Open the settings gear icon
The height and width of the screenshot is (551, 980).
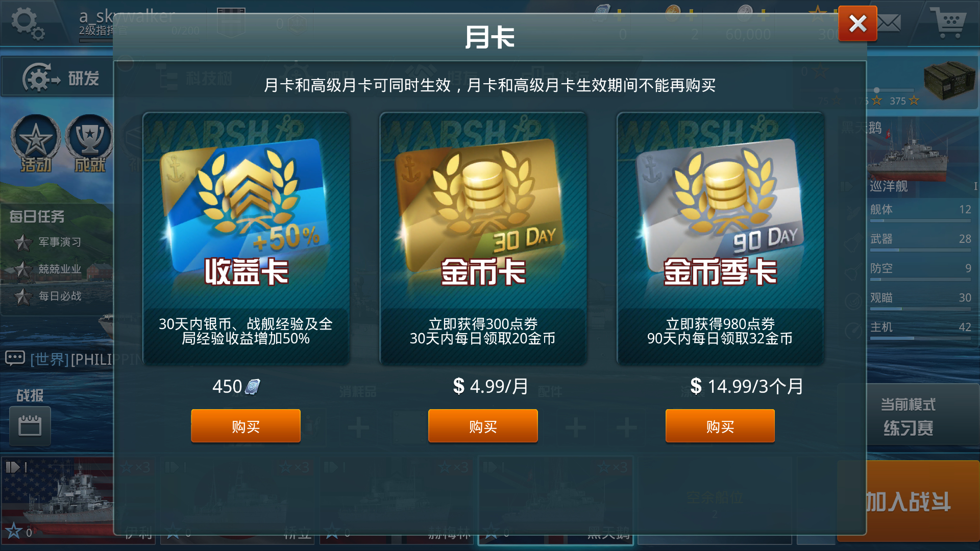point(28,23)
